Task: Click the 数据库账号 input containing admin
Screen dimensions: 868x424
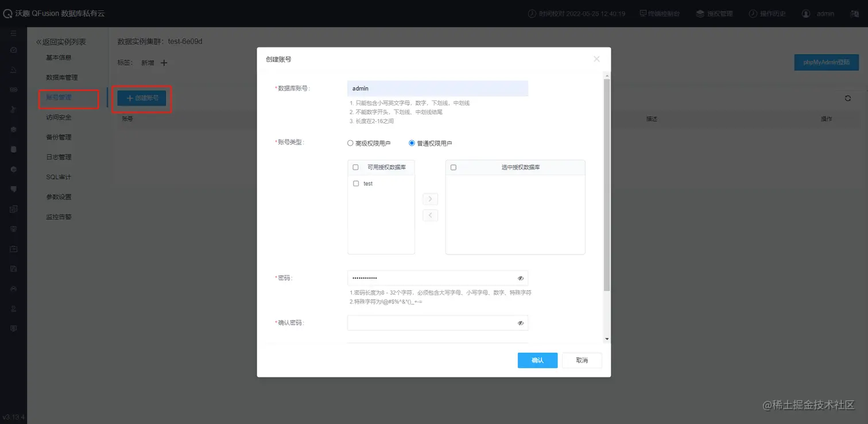Action: (x=437, y=88)
